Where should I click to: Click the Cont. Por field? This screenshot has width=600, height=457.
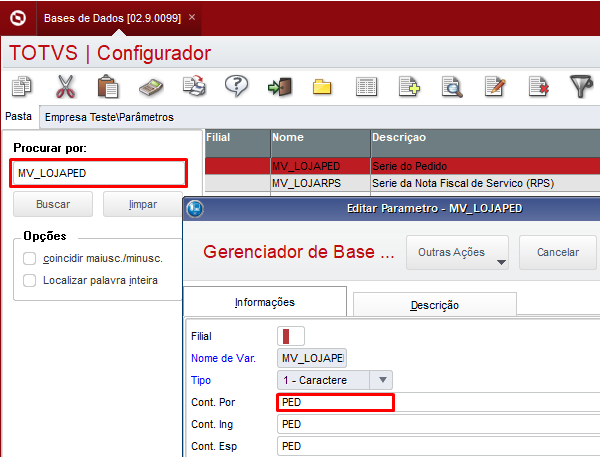(439, 402)
